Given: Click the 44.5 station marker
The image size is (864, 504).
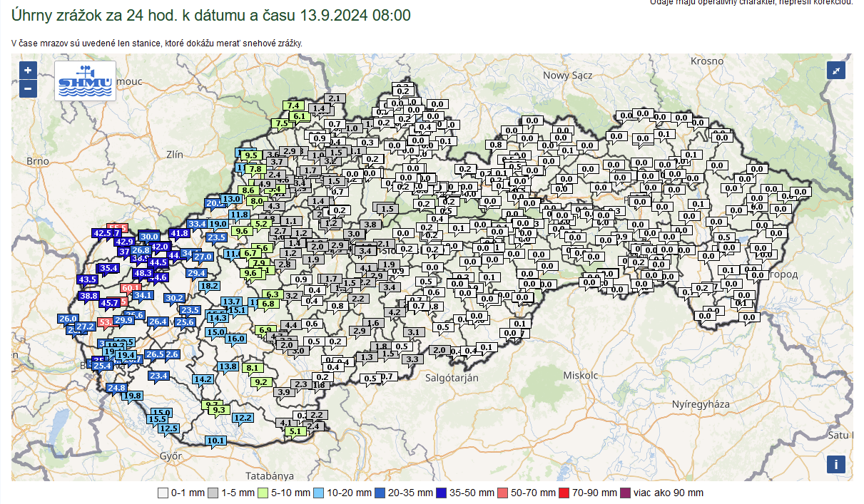Looking at the screenshot, I should 158,262.
